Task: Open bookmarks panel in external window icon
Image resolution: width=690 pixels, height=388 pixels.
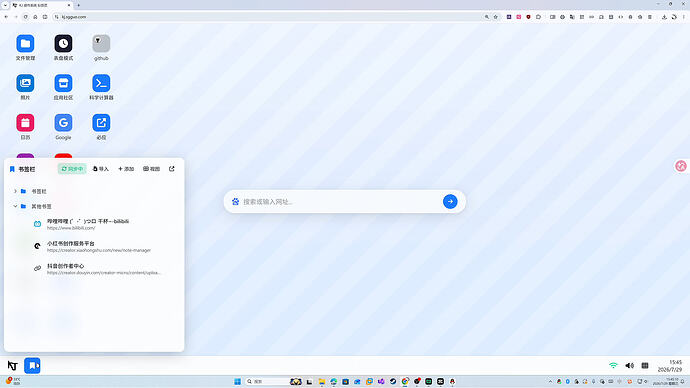Action: [172, 169]
